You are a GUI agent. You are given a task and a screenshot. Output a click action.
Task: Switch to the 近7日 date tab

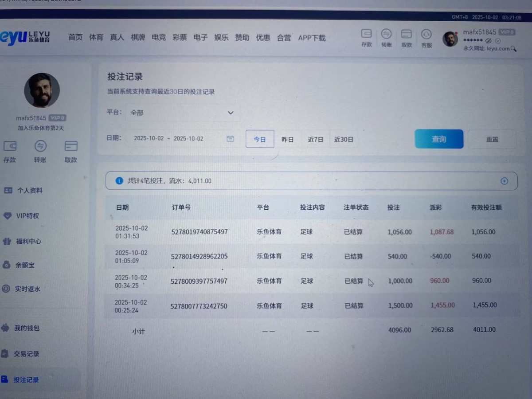pos(315,139)
